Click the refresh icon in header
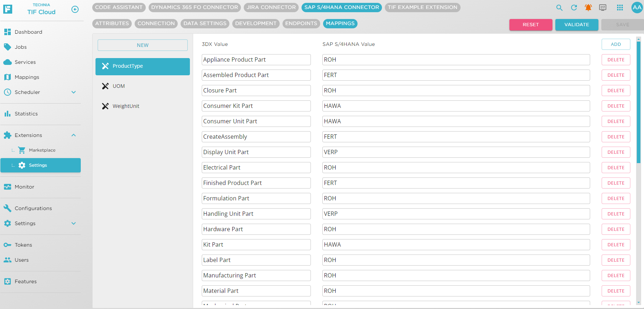The width and height of the screenshot is (644, 309). pos(574,8)
